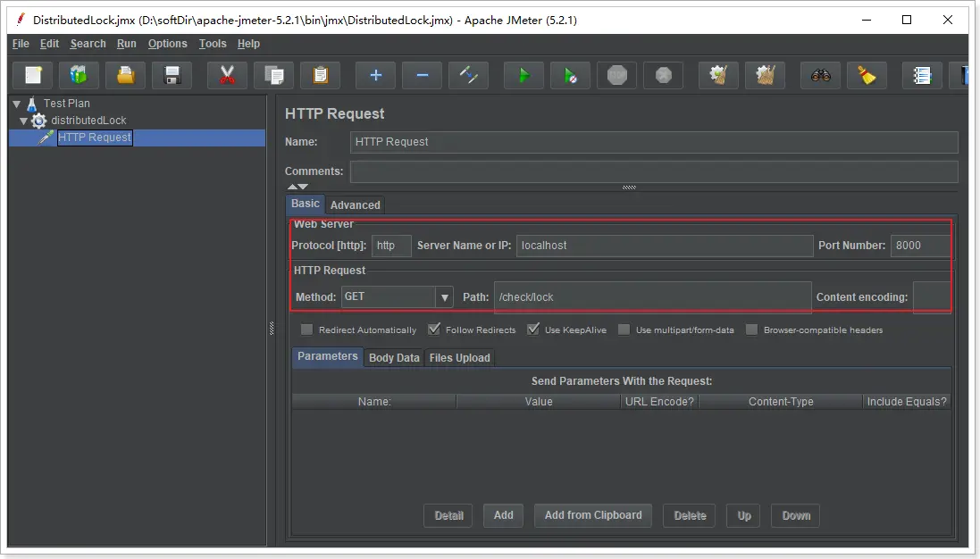The image size is (980, 559).
Task: Click the Toggle pencil-arrow toolbar icon
Action: coord(468,76)
